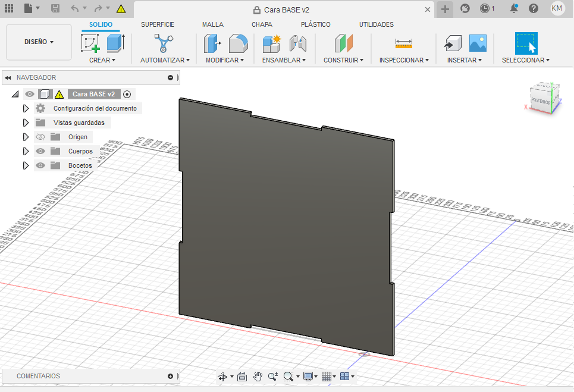Open the File menu document icon
The image size is (574, 392).
click(x=29, y=8)
